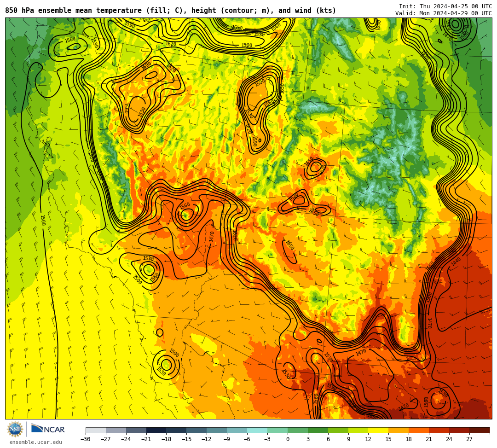
Task: Click the 12 colorbar tick label
Action: point(369,439)
